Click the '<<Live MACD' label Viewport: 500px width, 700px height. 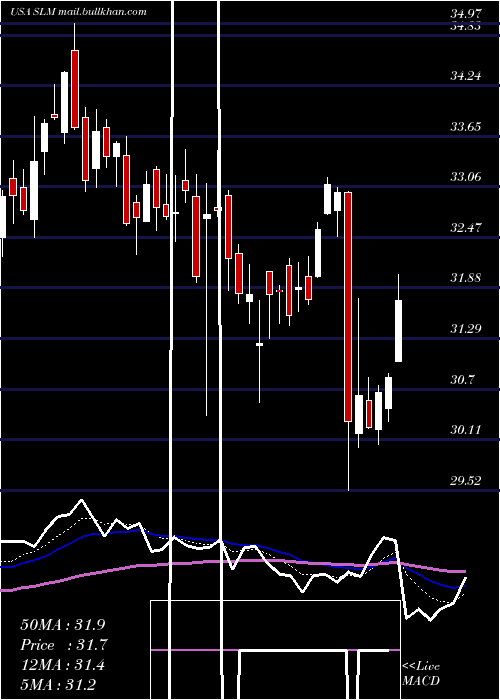tap(421, 674)
